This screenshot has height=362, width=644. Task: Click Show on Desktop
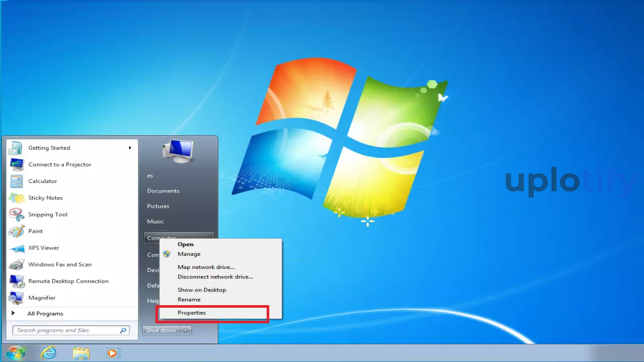click(202, 290)
